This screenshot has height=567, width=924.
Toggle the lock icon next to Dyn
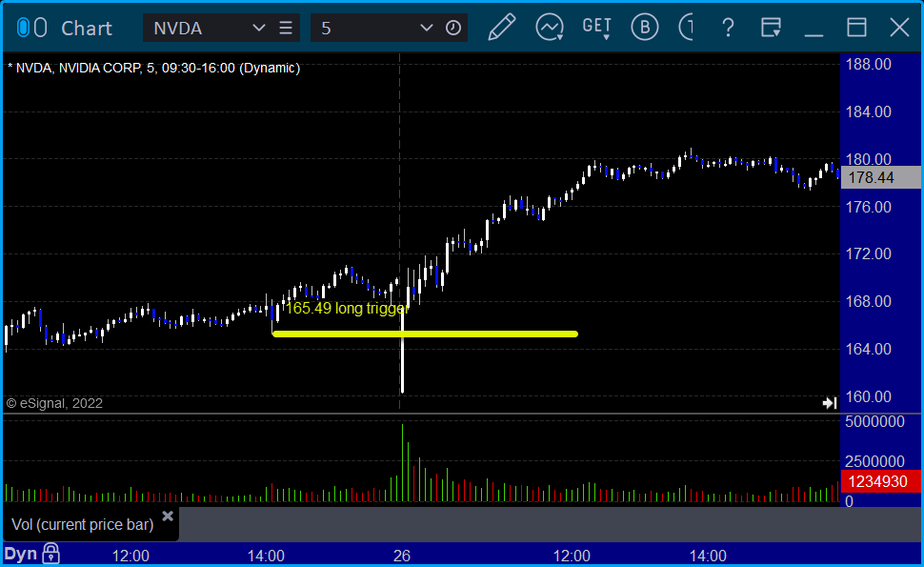point(50,554)
